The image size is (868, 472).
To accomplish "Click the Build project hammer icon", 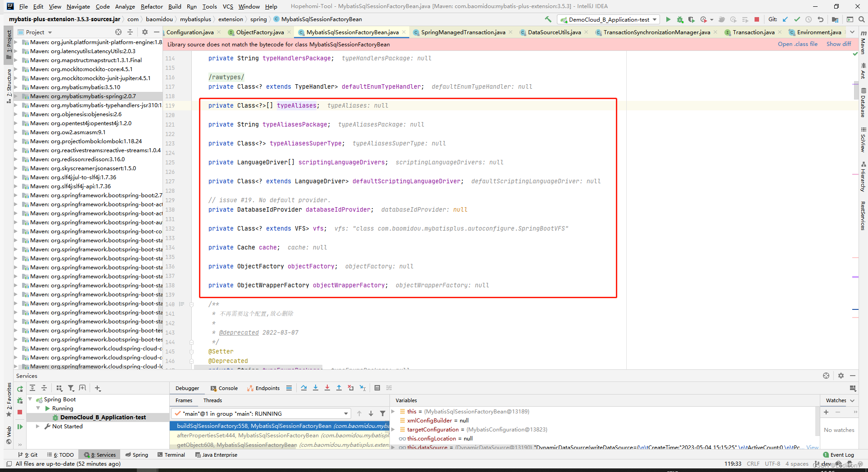I will point(548,19).
